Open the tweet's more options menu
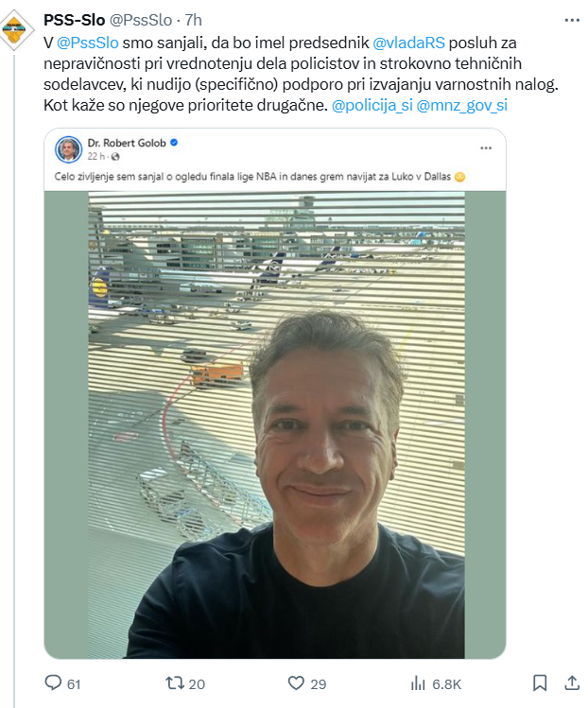Viewport: 588px width, 708px height. pyautogui.click(x=572, y=20)
